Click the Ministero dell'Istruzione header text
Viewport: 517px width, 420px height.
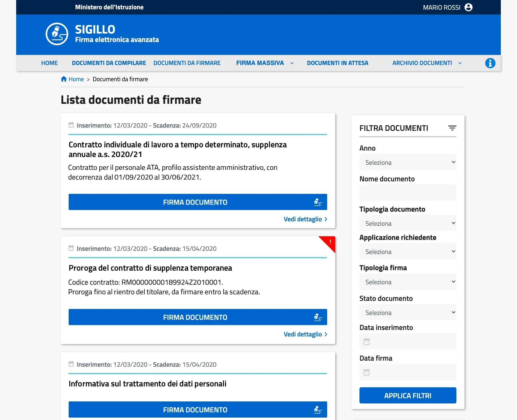(109, 7)
